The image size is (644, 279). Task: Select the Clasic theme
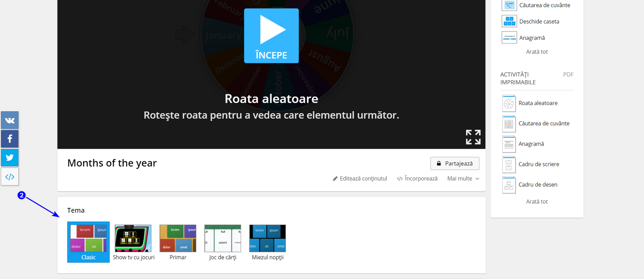(x=89, y=242)
